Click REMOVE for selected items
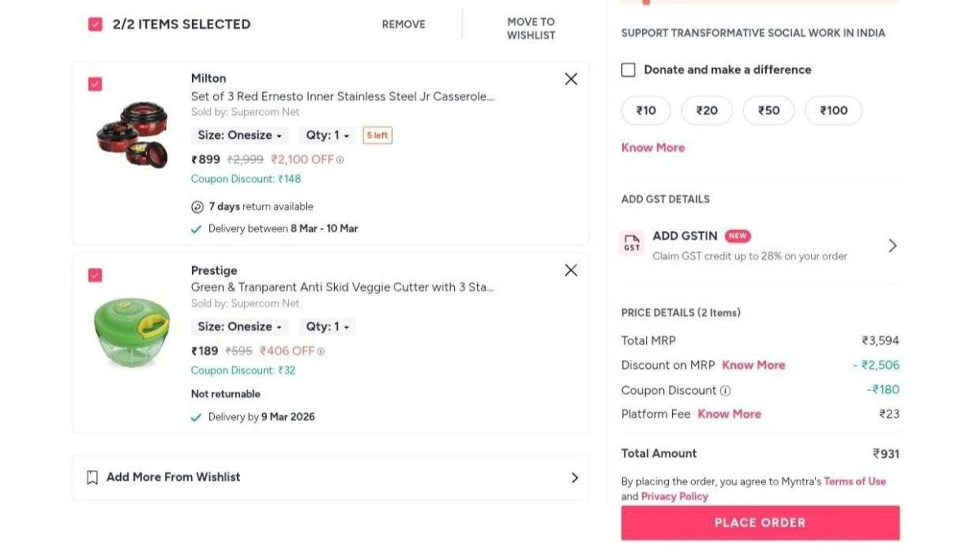The width and height of the screenshot is (980, 550). [403, 24]
